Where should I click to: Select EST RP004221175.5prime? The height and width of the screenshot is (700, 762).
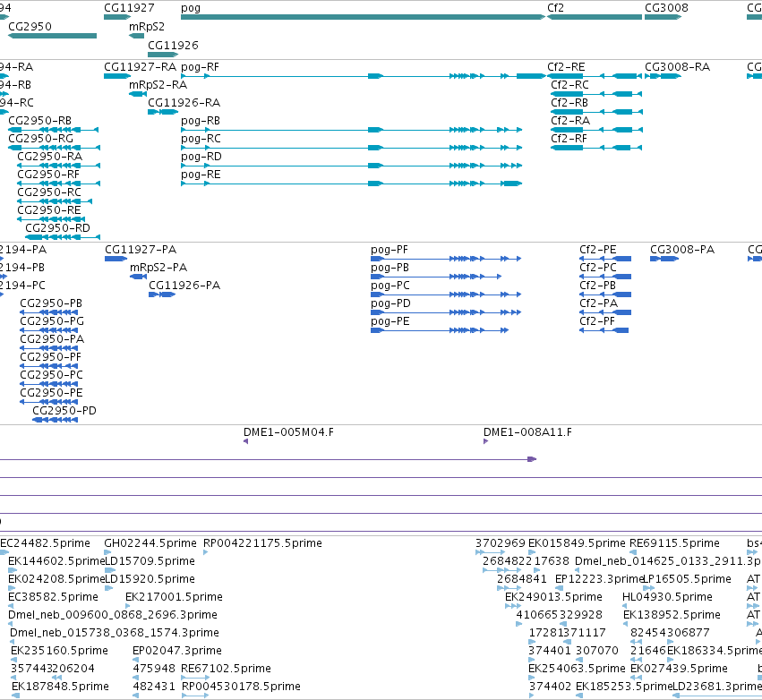[x=206, y=552]
